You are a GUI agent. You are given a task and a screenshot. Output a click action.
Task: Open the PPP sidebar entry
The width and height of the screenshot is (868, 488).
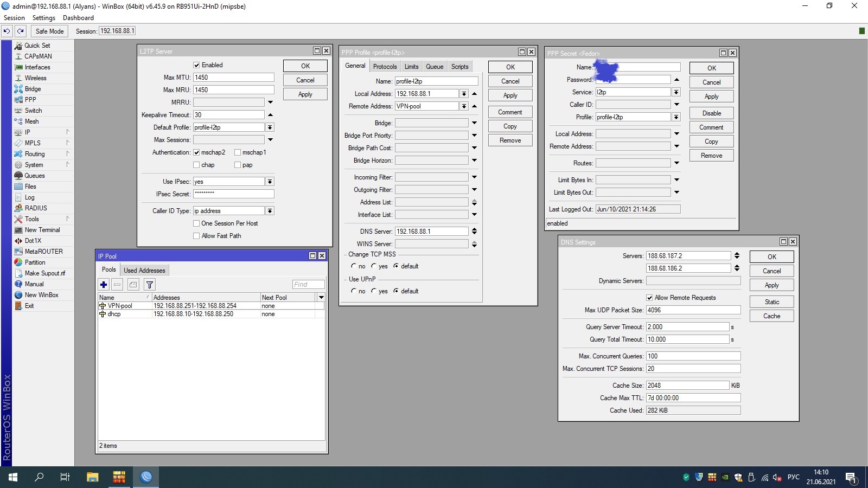click(30, 100)
